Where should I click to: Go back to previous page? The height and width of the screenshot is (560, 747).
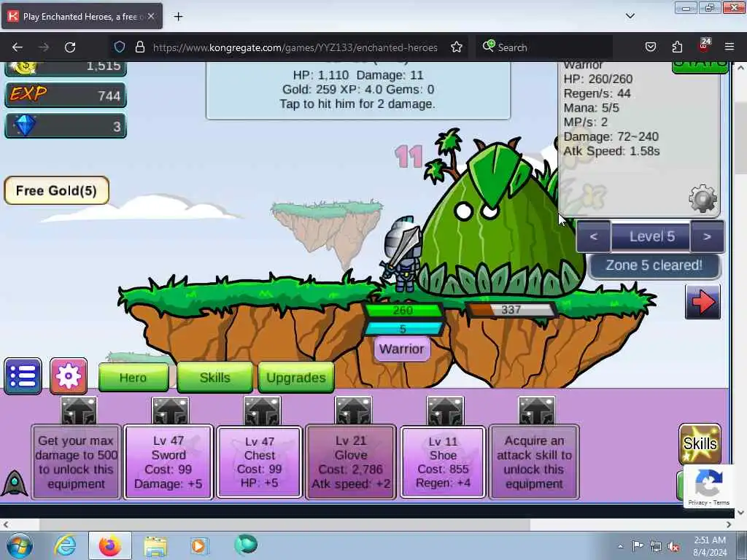click(x=18, y=47)
